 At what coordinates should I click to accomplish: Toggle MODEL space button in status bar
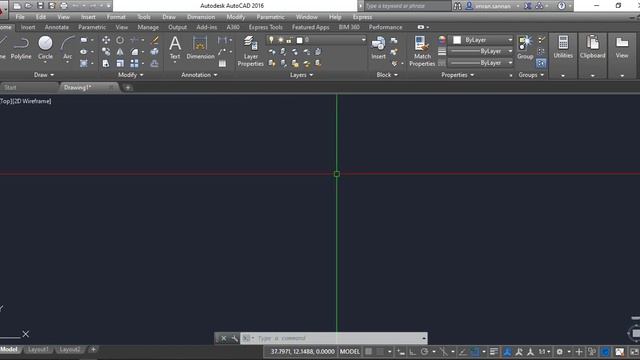point(350,351)
